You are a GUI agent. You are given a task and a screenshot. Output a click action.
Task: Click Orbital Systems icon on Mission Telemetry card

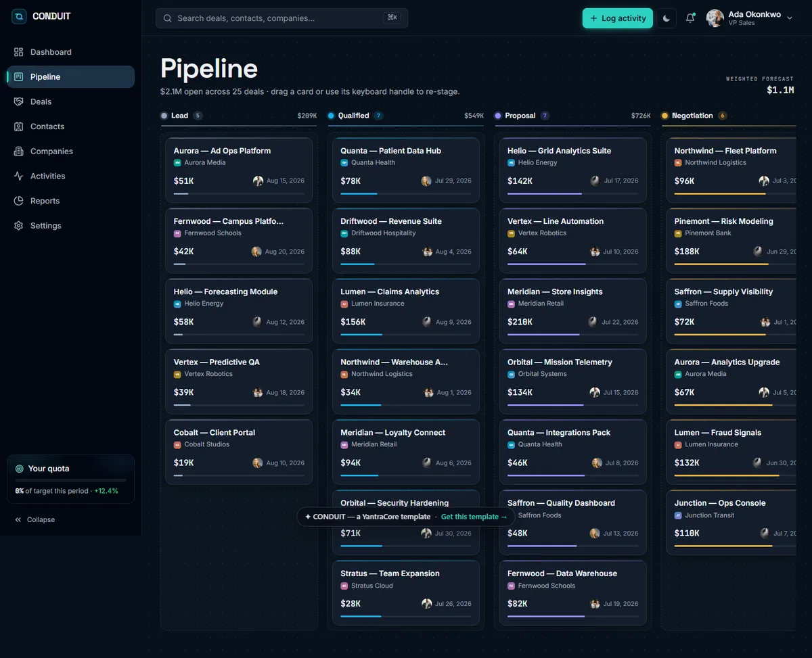pos(512,374)
